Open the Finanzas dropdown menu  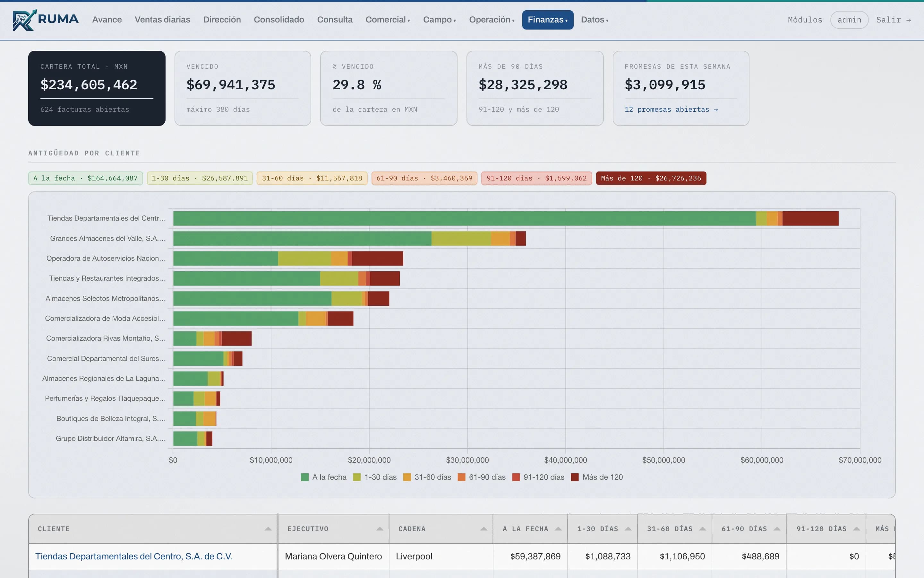548,20
